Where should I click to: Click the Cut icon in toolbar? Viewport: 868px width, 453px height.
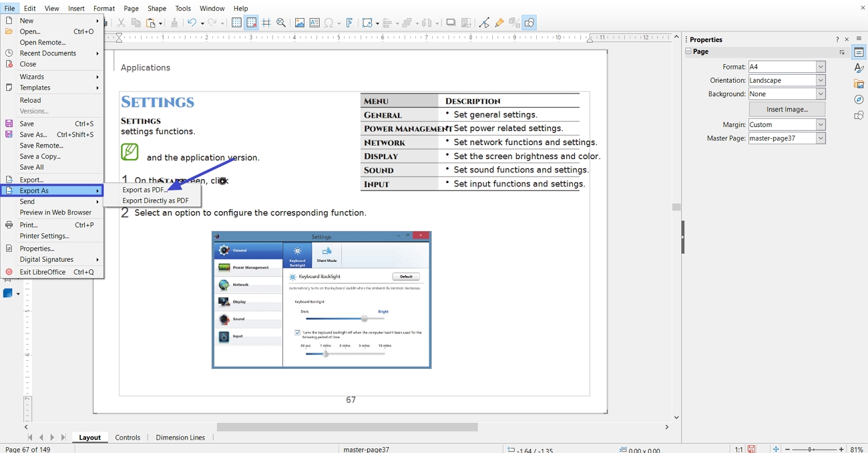coord(121,23)
